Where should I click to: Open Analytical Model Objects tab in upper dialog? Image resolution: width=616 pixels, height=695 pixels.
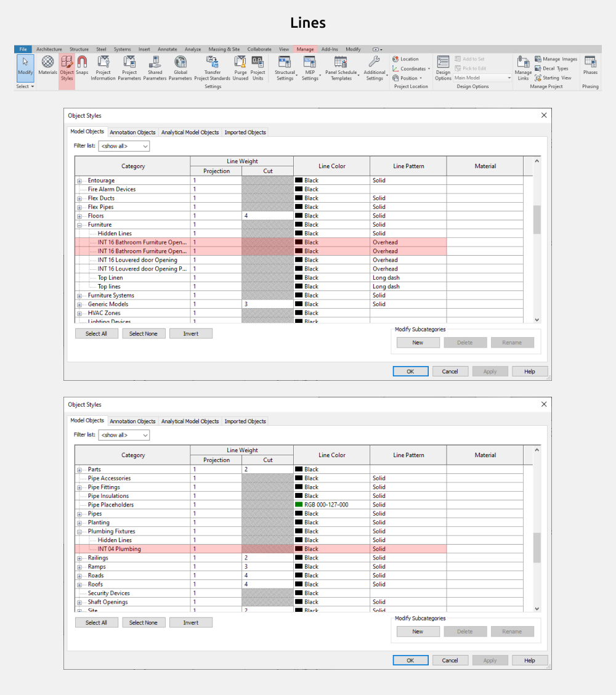coord(190,132)
